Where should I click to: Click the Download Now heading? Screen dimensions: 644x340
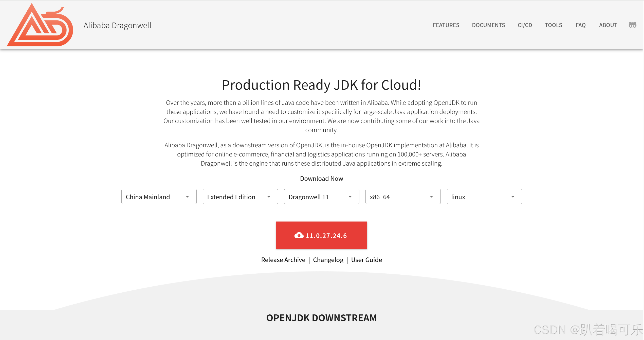click(x=321, y=178)
